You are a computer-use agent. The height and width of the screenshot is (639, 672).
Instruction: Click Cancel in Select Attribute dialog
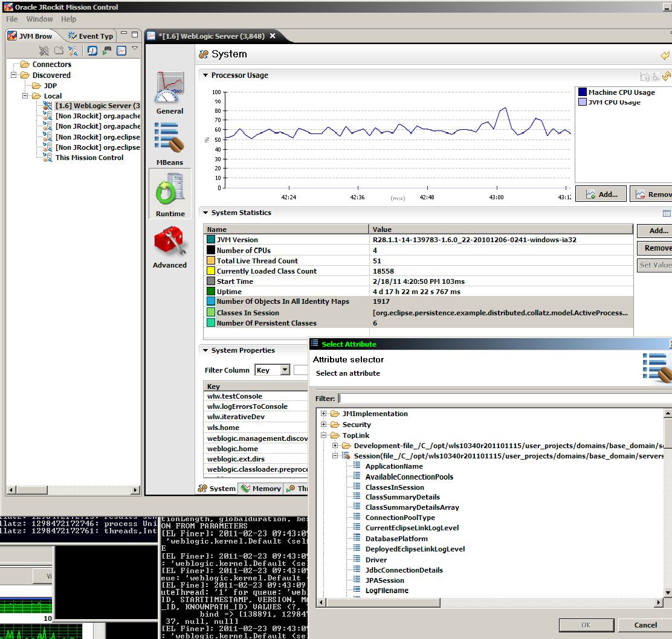point(645,625)
